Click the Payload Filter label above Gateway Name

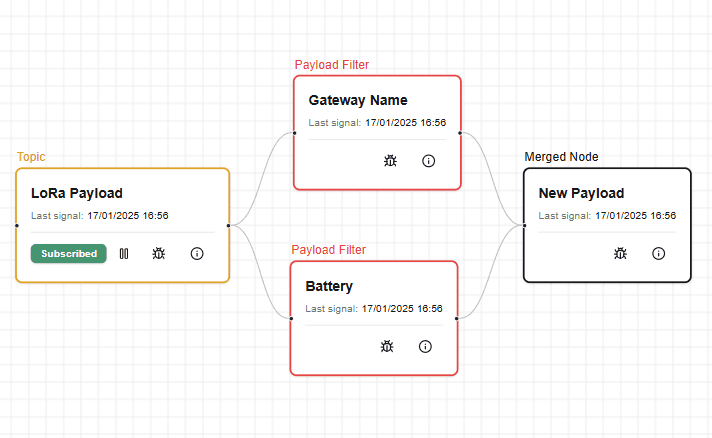click(331, 65)
